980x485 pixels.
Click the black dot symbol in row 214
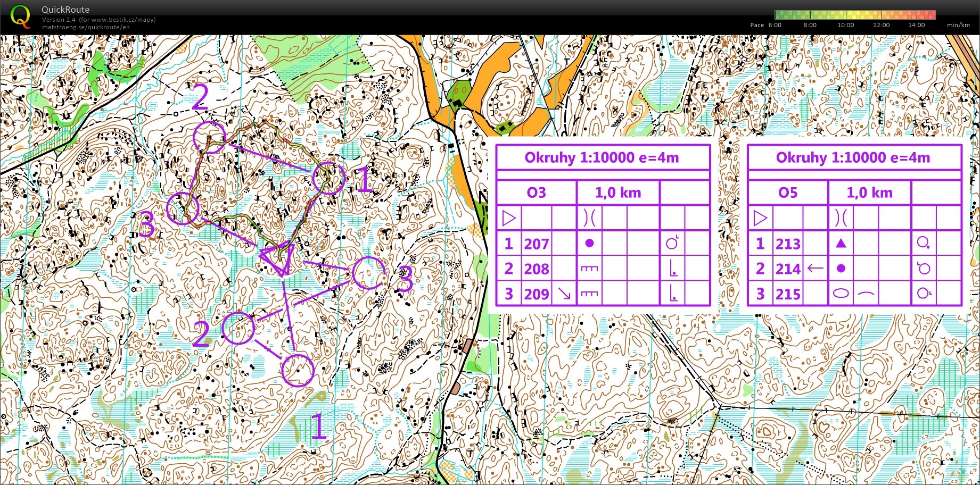tap(841, 269)
